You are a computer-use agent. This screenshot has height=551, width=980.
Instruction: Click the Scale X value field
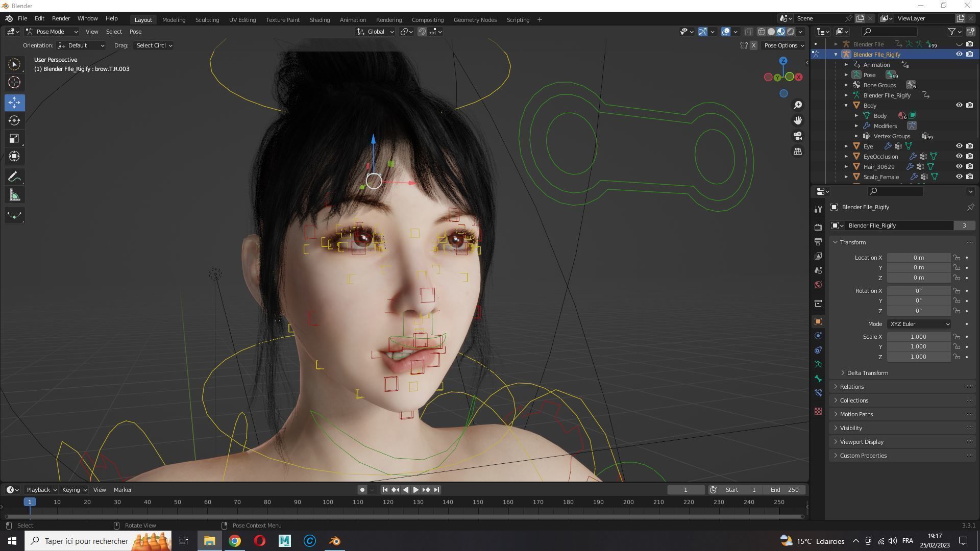point(918,337)
